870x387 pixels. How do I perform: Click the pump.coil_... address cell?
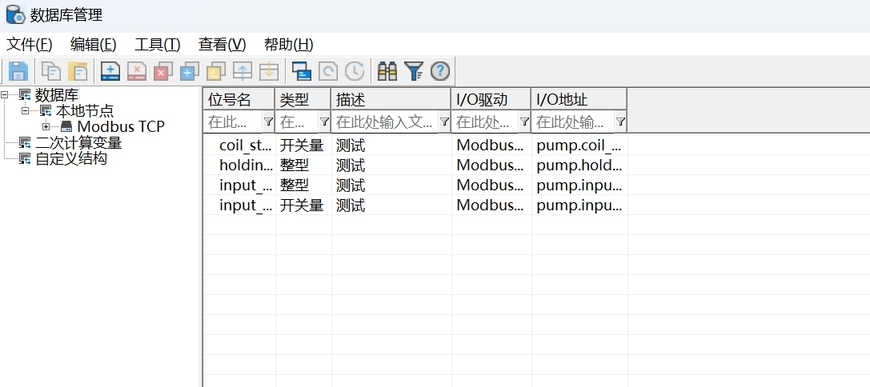[x=579, y=145]
